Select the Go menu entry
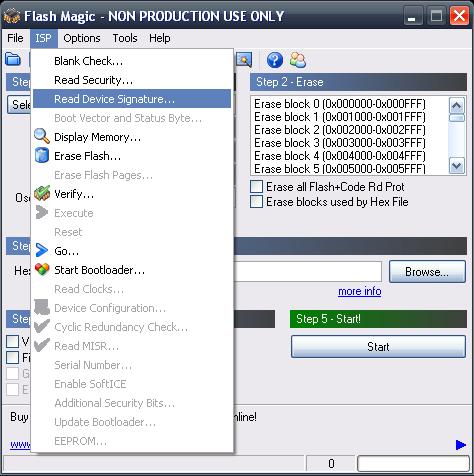The width and height of the screenshot is (474, 476). (x=132, y=251)
